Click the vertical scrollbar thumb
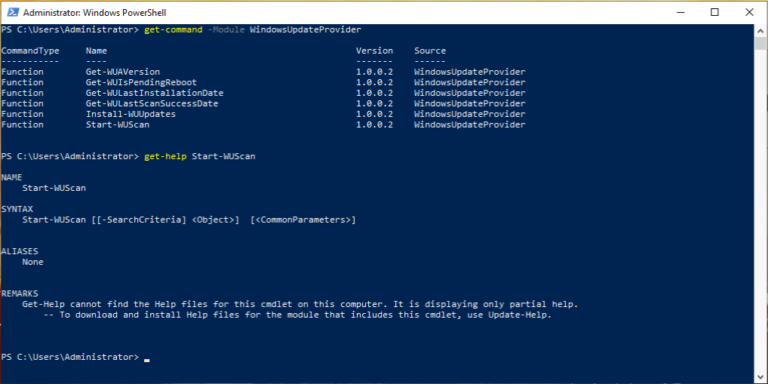 pos(760,43)
